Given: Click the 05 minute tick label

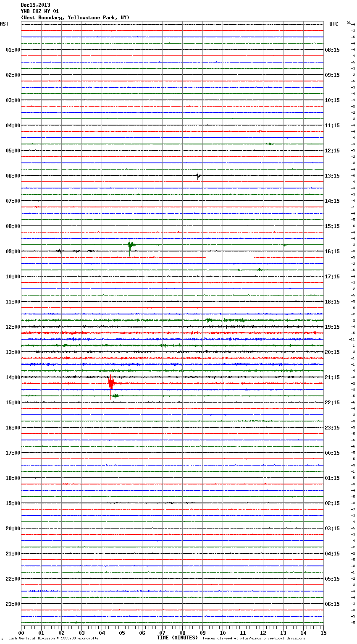Looking at the screenshot, I should (x=122, y=633).
